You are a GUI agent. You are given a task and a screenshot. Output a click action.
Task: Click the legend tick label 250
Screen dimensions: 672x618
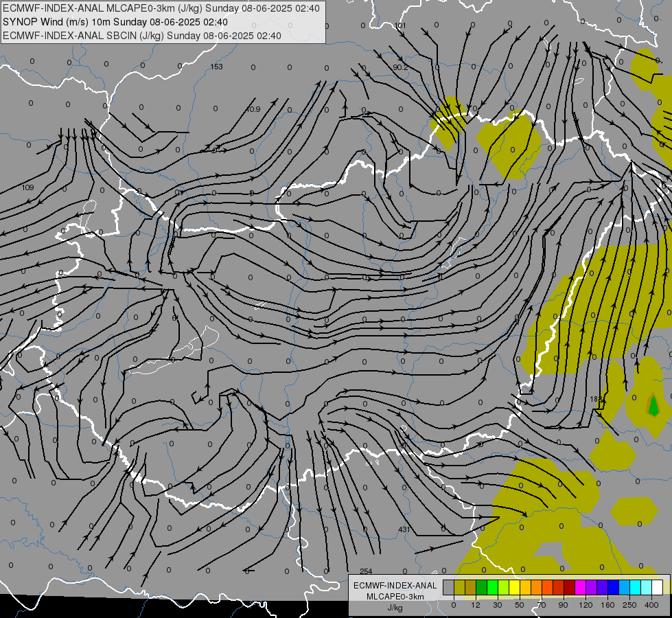point(629,605)
